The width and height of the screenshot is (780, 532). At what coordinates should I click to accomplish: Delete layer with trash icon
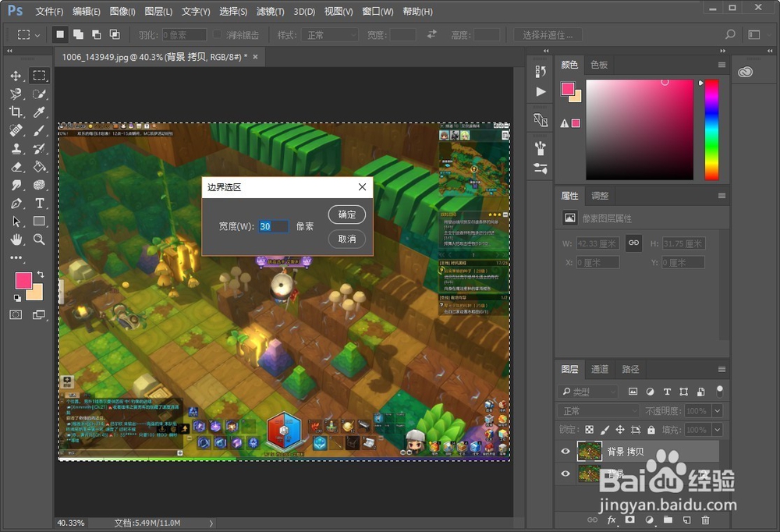tap(705, 520)
